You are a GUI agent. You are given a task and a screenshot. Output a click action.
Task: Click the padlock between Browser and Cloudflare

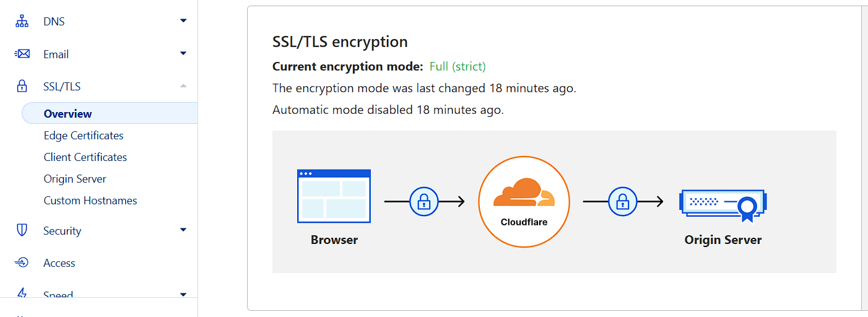(x=424, y=201)
